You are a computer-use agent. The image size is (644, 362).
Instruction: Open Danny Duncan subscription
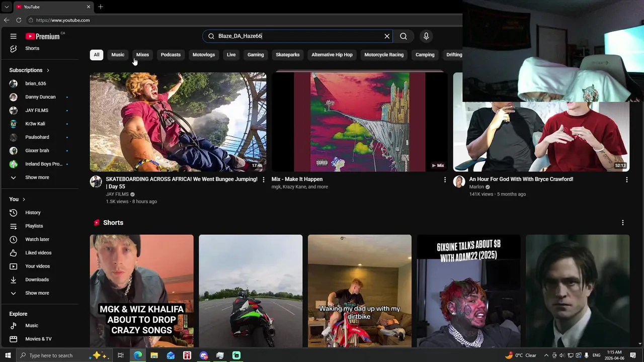pos(39,97)
